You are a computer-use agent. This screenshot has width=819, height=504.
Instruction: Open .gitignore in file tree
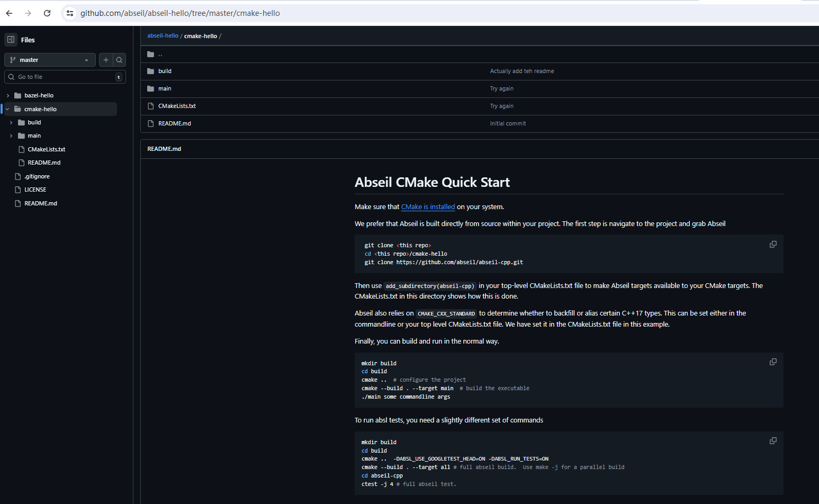tap(37, 177)
